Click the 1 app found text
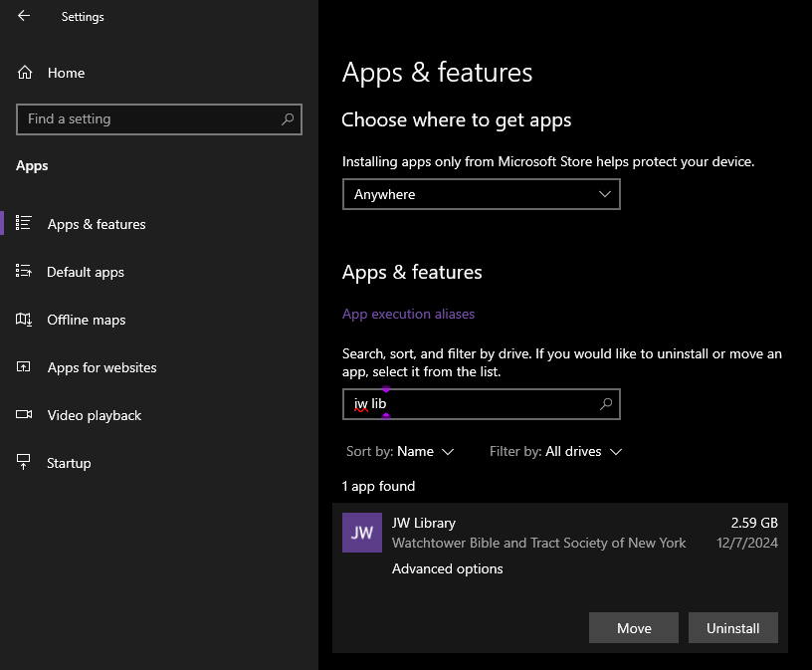The image size is (812, 670). click(x=378, y=486)
